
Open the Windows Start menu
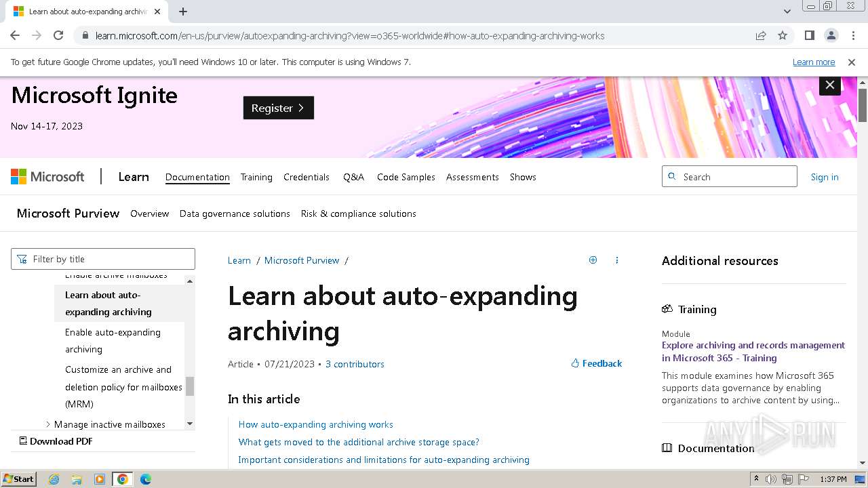click(x=18, y=479)
